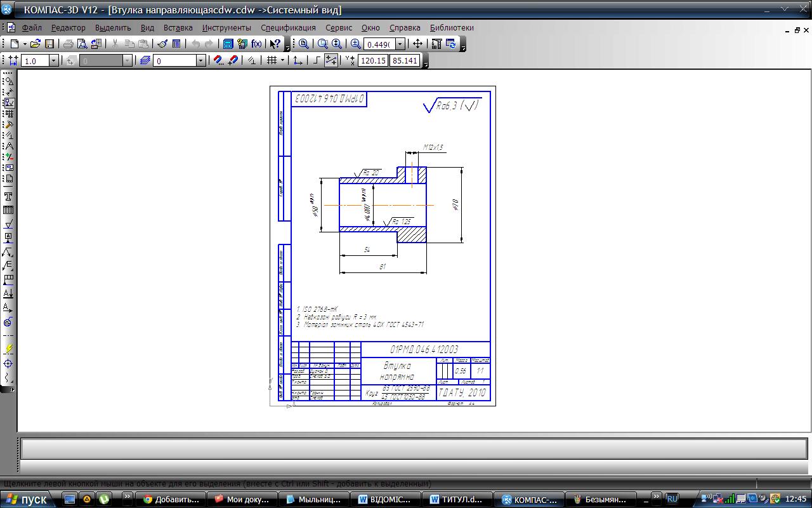812x508 pixels.
Task: Expand the grid options dropdown arrow
Action: [282, 60]
